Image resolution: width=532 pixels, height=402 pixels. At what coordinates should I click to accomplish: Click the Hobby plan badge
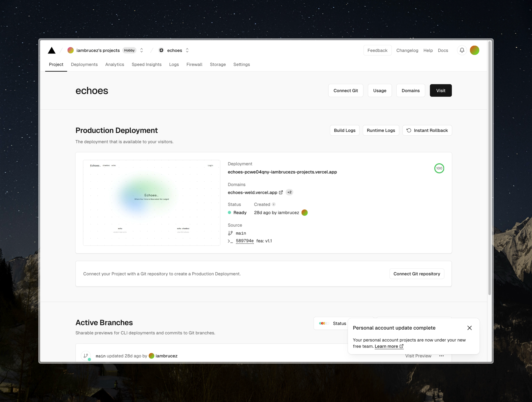click(129, 50)
